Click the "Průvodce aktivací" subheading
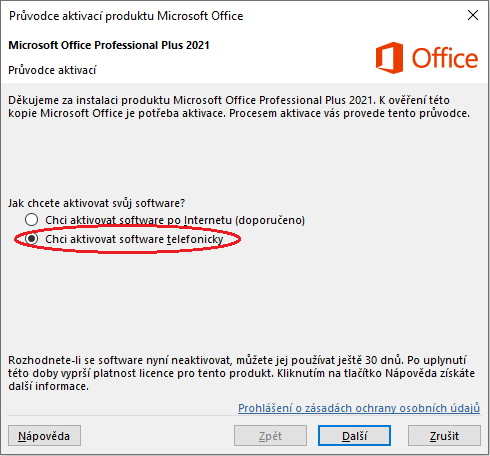490x456 pixels. click(x=52, y=70)
